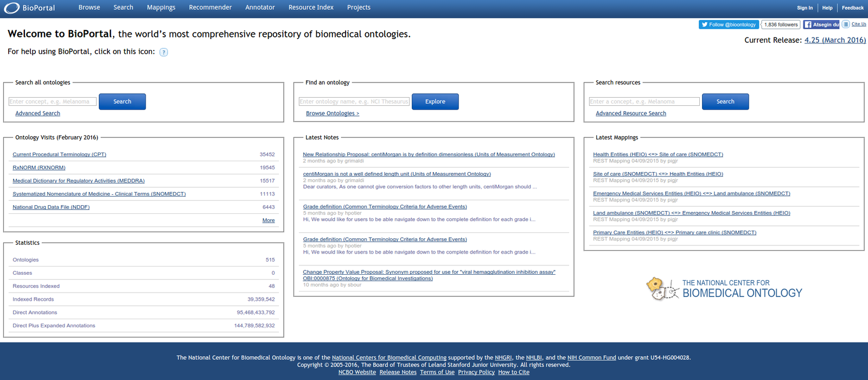Image resolution: width=868 pixels, height=380 pixels.
Task: Open first Grade definition note by hpotier
Action: pyautogui.click(x=385, y=207)
